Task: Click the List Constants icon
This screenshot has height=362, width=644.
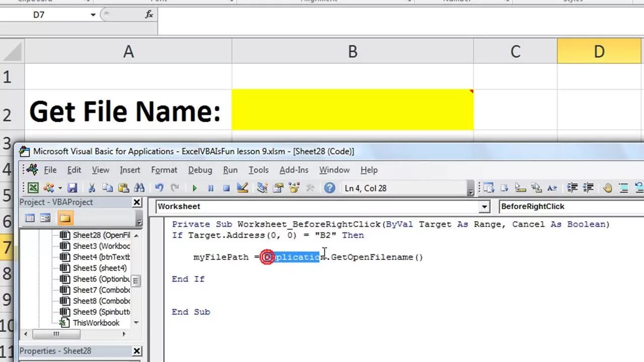Action: coord(504,188)
